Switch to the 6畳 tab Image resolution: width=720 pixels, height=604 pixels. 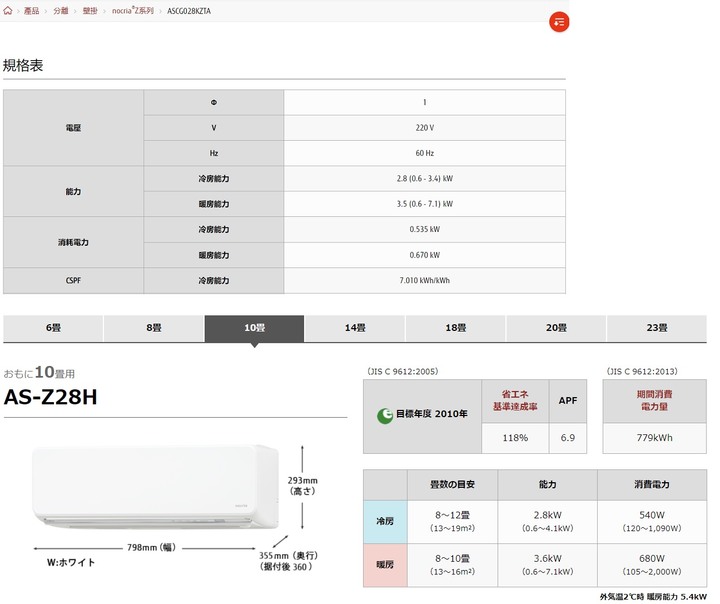(53, 328)
